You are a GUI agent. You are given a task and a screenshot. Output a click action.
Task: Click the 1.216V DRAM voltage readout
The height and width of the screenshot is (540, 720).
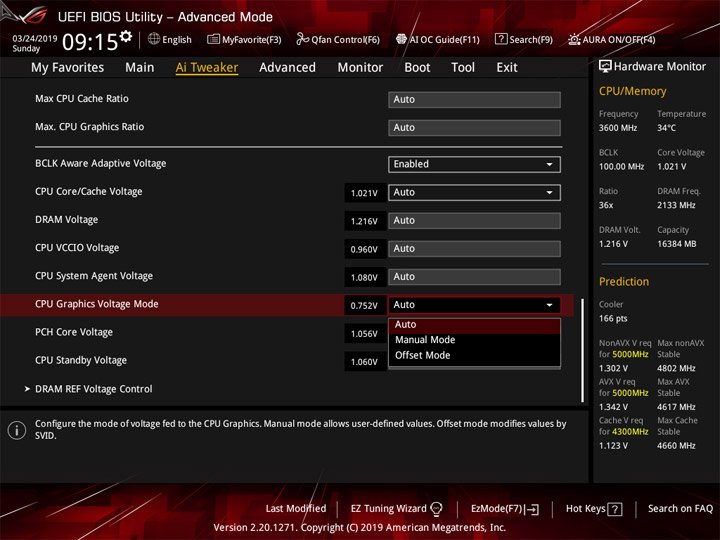click(365, 221)
